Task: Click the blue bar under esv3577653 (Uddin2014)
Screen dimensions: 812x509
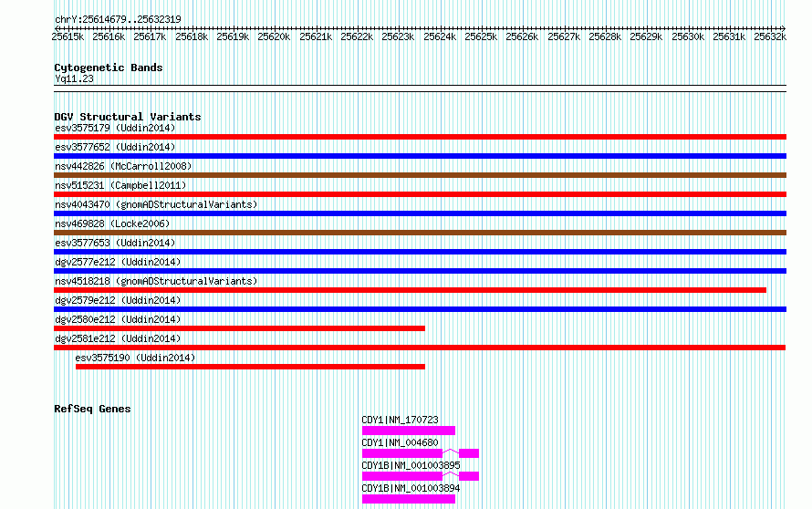Action: (x=420, y=252)
